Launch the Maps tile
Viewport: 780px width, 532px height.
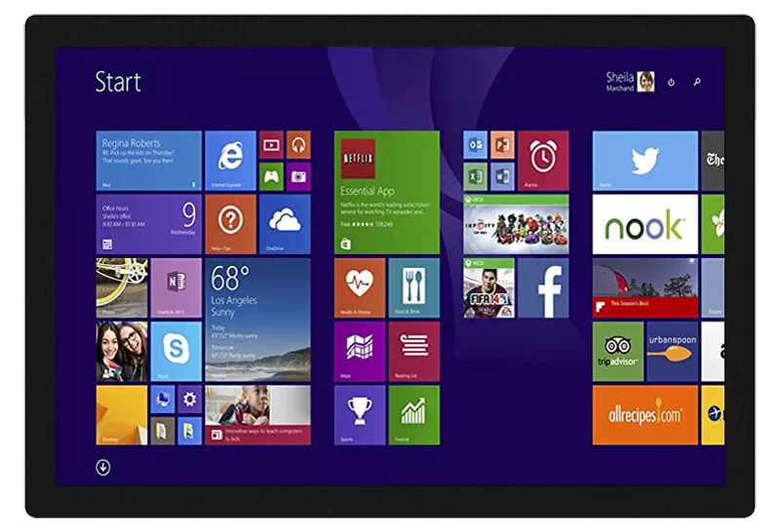click(360, 351)
